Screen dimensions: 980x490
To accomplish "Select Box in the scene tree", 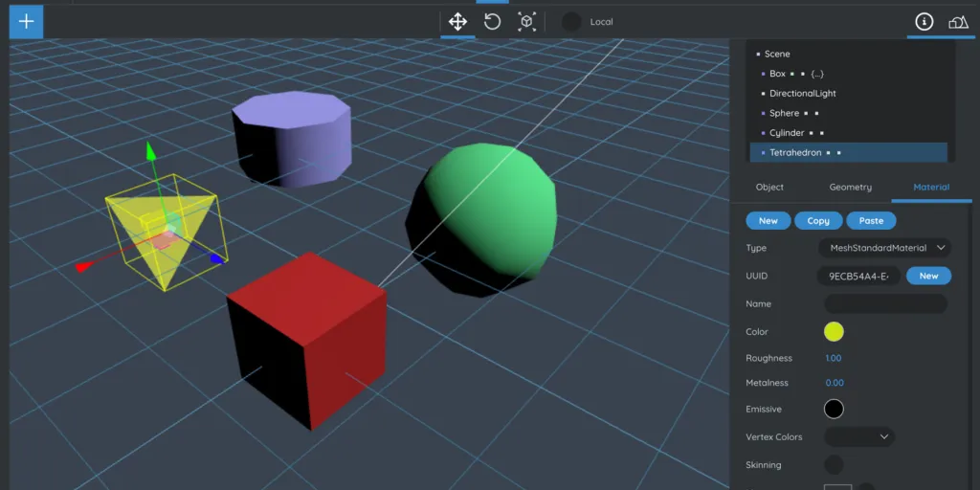I will 777,74.
